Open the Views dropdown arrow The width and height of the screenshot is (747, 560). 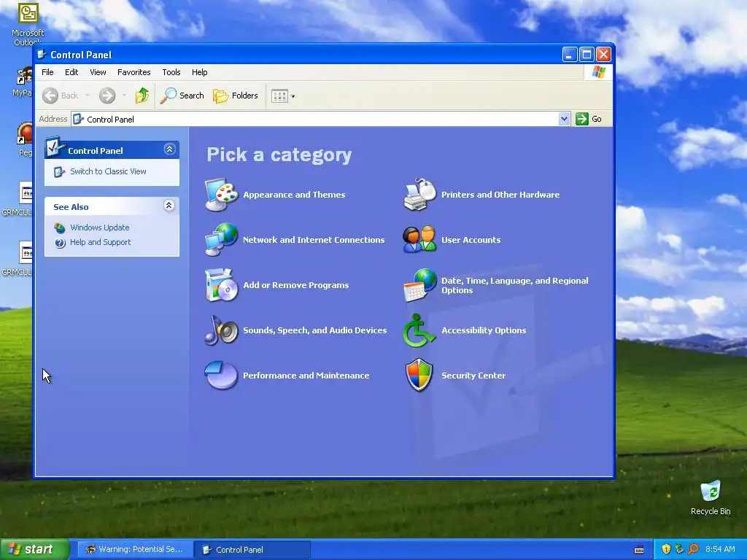(x=293, y=96)
